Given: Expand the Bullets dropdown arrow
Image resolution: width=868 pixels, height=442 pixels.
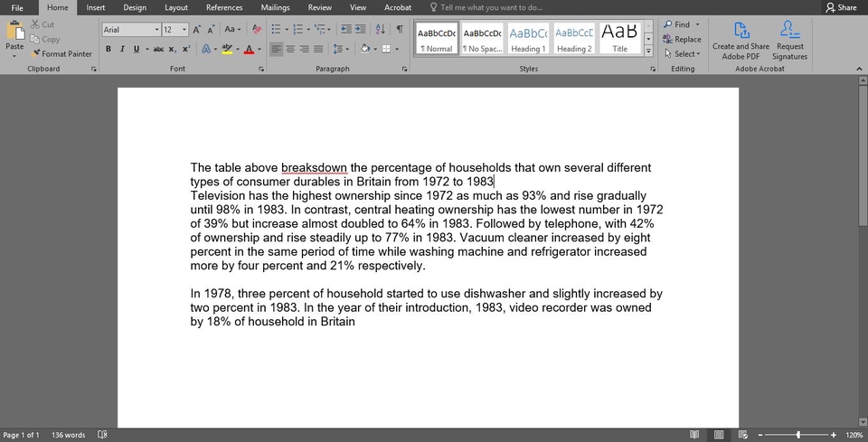Looking at the screenshot, I should coord(287,29).
